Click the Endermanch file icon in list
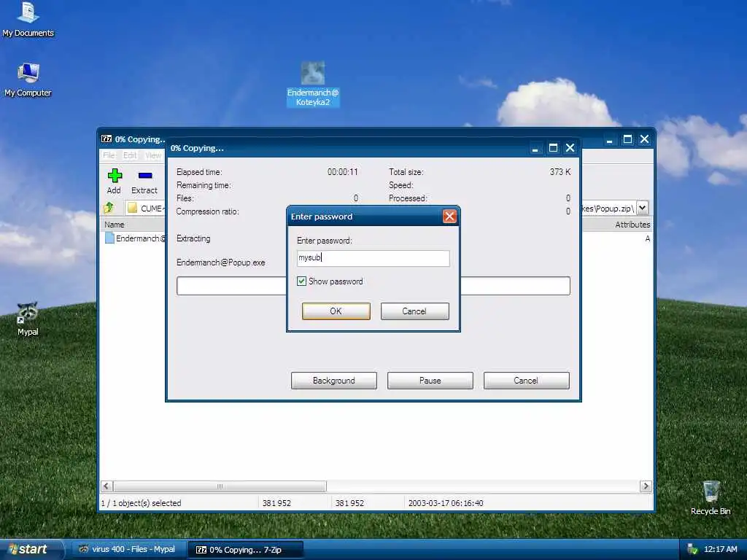The image size is (747, 560). coord(109,238)
